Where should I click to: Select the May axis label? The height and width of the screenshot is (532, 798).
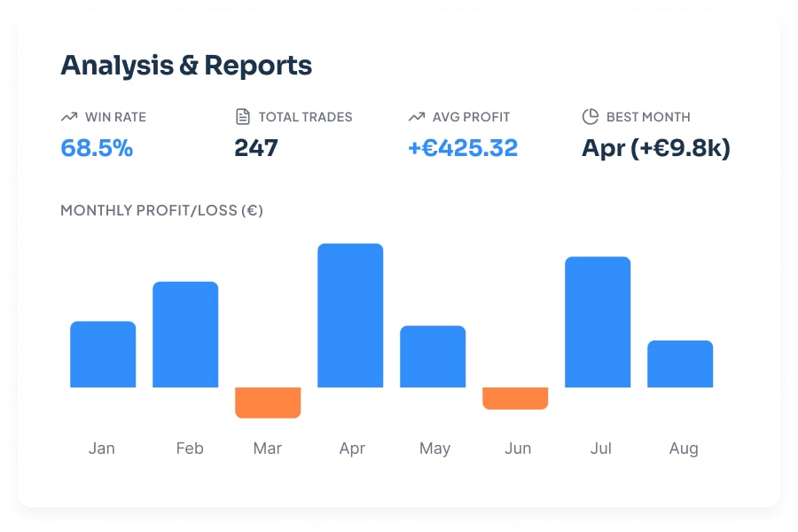434,449
